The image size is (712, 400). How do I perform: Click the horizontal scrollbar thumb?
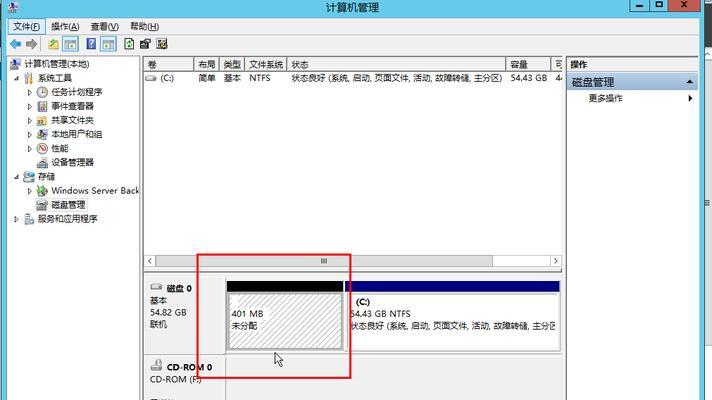click(x=324, y=261)
